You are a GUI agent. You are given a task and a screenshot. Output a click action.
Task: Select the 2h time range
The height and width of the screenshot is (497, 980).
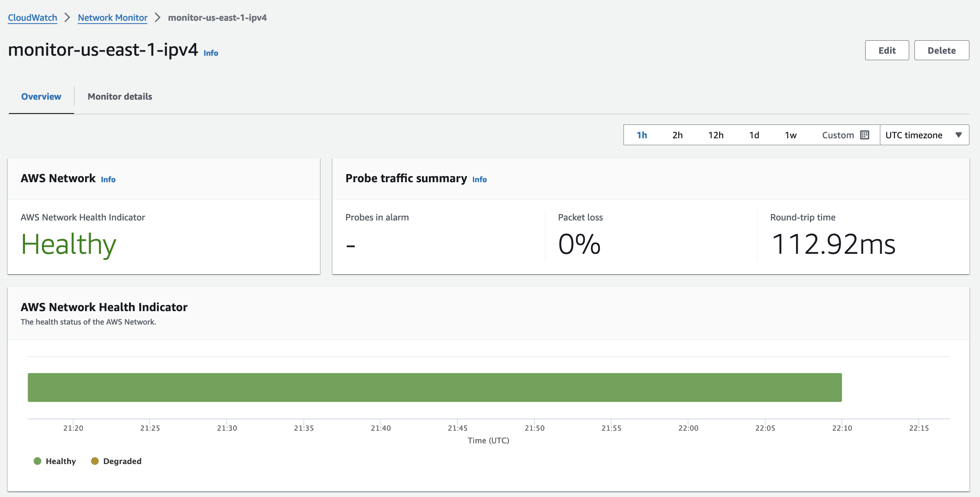tap(677, 135)
